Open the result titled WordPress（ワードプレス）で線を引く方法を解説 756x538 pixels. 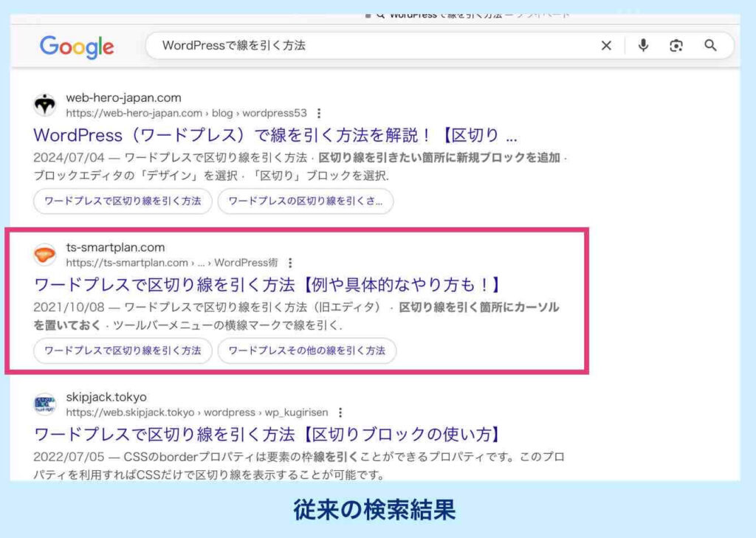click(275, 136)
